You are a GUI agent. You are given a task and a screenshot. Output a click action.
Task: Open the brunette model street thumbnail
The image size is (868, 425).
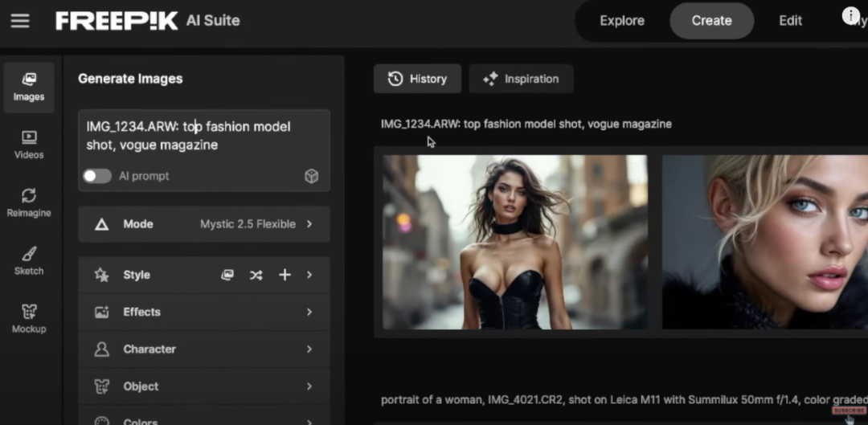[514, 242]
